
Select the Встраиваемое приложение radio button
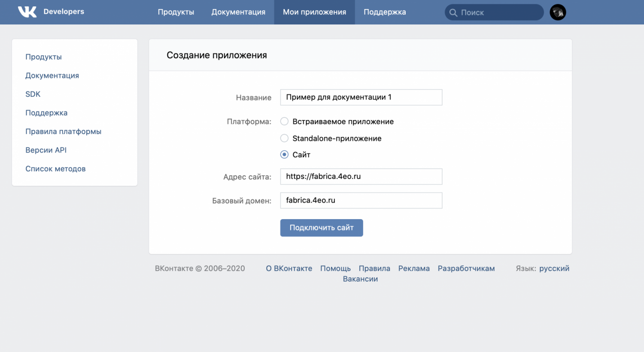284,121
